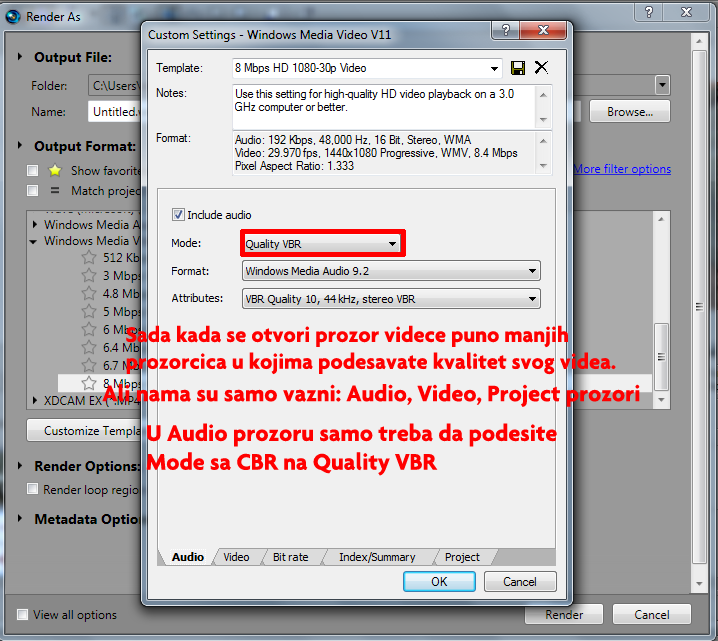The width and height of the screenshot is (718, 641).
Task: Enable Show favorites only checkbox
Action: (x=33, y=170)
